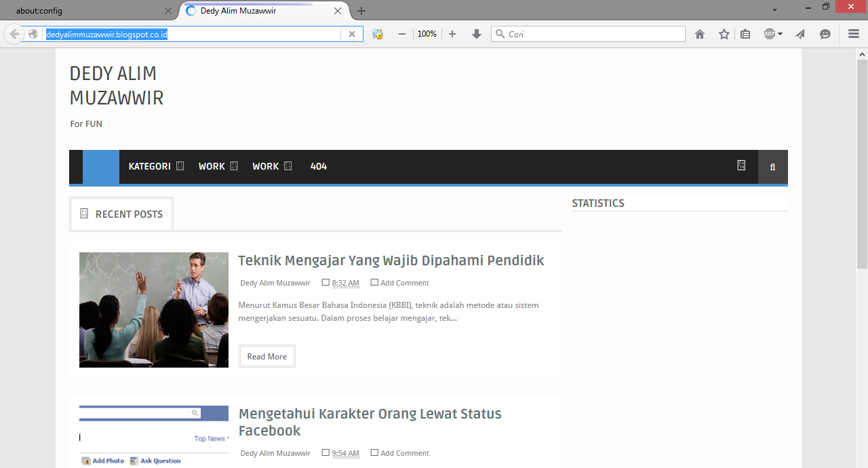Close the Dedy Alim Muzawwir tab
The height and width of the screenshot is (468, 868).
tap(338, 11)
